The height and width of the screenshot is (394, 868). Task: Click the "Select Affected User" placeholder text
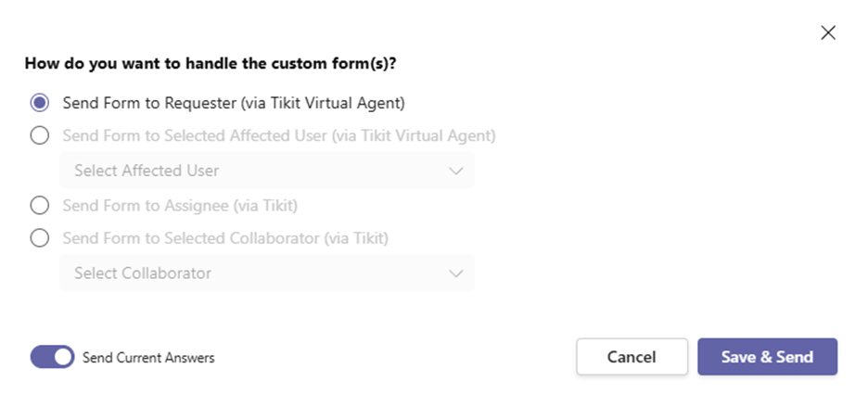147,171
